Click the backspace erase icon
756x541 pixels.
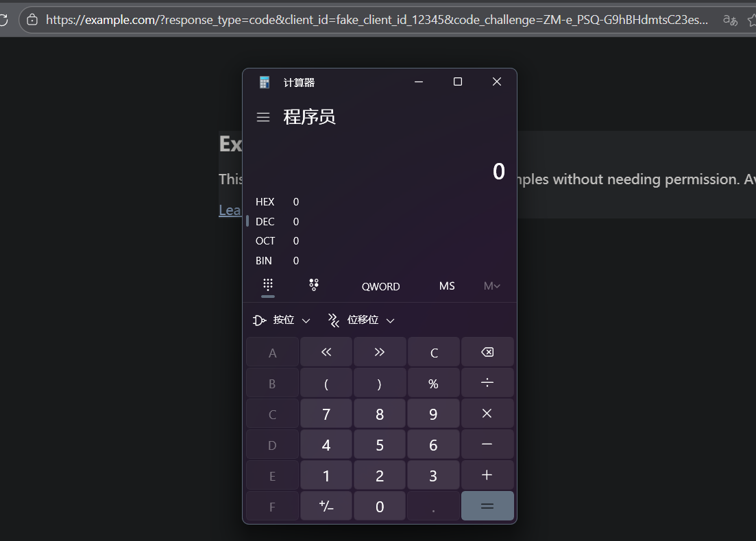point(487,351)
